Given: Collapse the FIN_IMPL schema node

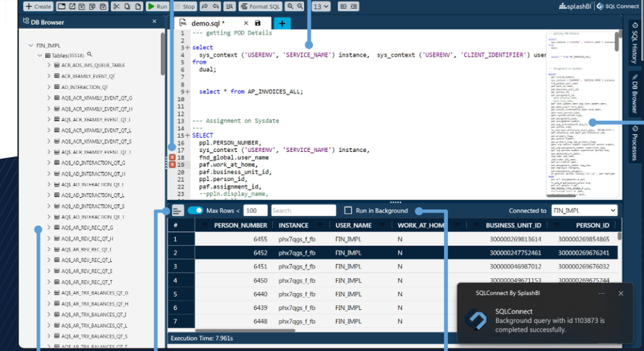Looking at the screenshot, I should point(31,45).
